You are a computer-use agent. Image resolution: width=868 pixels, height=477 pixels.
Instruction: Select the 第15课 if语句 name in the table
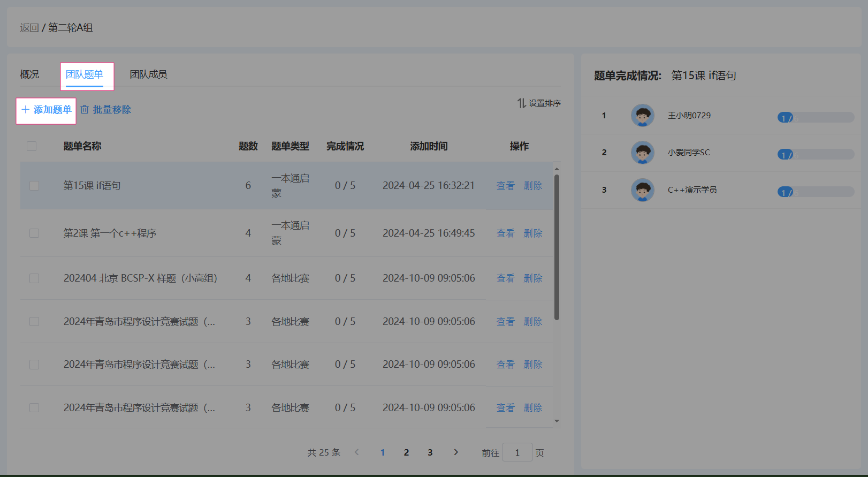(92, 186)
